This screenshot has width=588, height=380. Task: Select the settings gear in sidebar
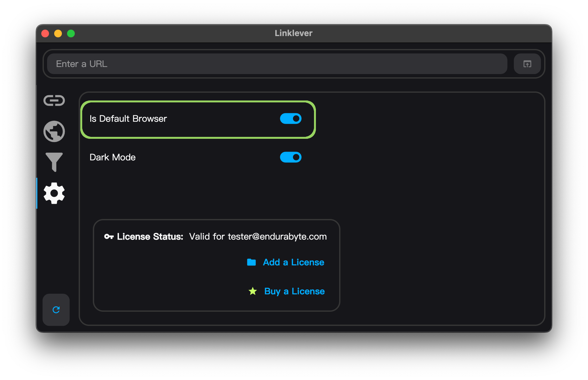click(54, 193)
